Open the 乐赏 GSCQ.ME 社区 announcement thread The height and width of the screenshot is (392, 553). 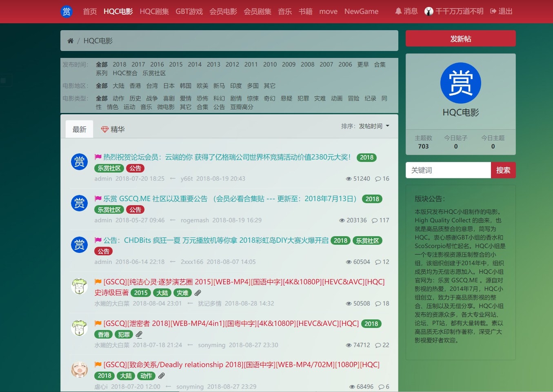click(230, 199)
